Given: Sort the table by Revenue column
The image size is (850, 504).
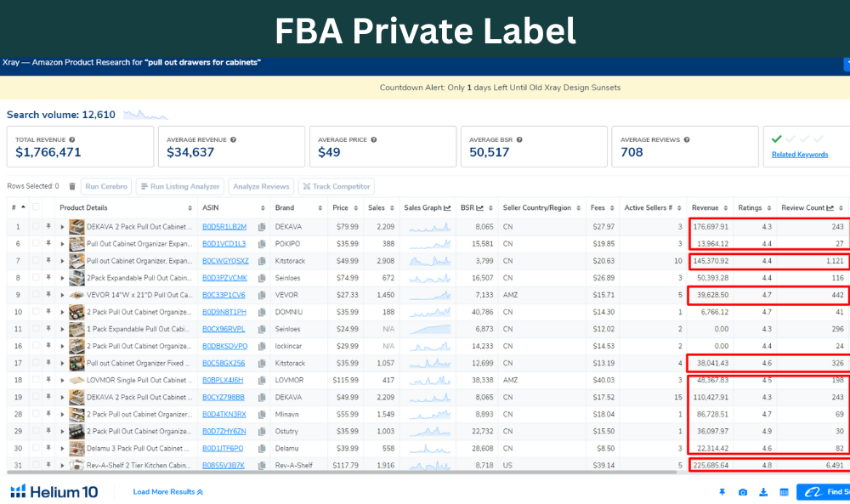Looking at the screenshot, I should 725,208.
